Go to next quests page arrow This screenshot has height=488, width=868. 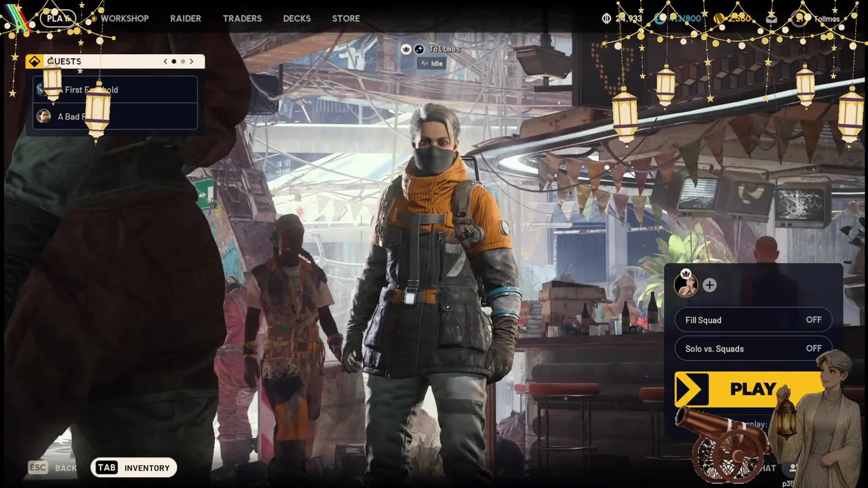point(191,62)
